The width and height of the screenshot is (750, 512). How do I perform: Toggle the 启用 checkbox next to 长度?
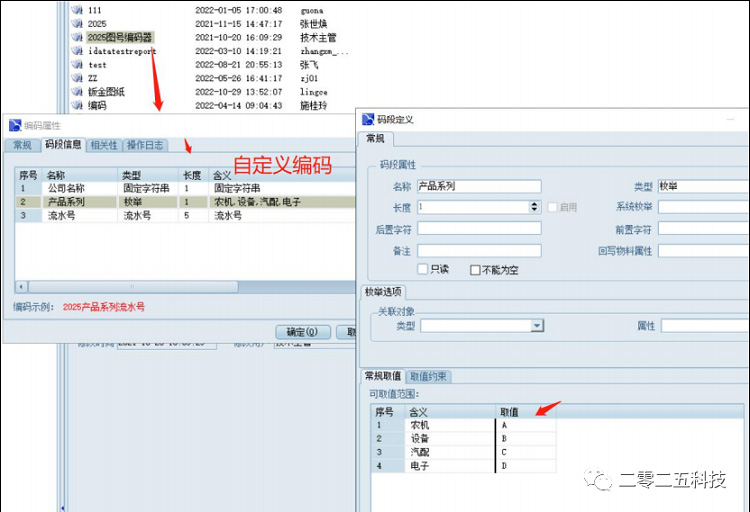click(553, 207)
